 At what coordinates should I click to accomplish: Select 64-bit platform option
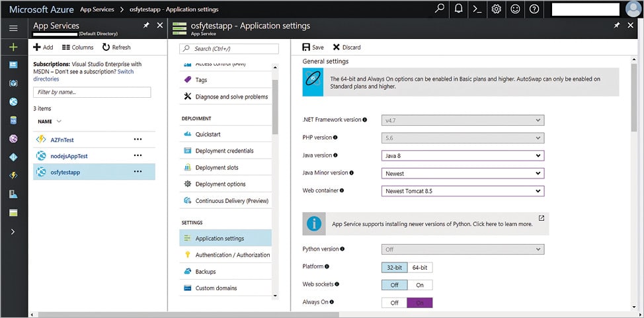tap(420, 267)
